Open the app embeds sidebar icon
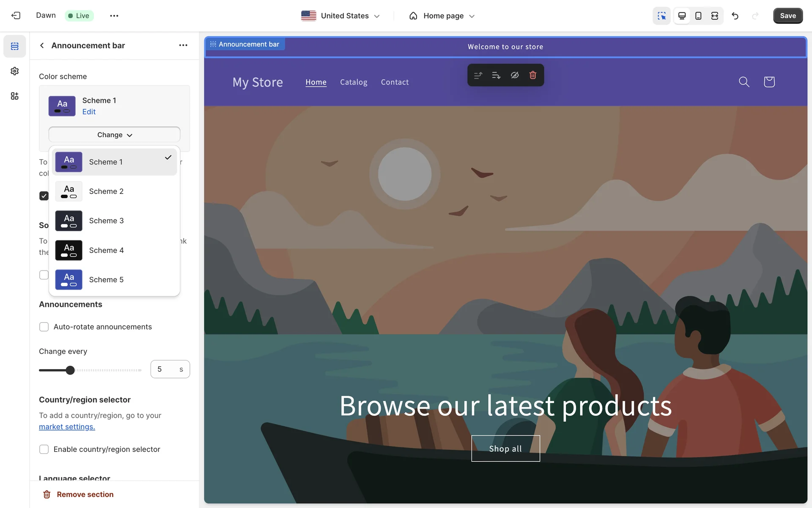The height and width of the screenshot is (508, 812). pos(15,96)
